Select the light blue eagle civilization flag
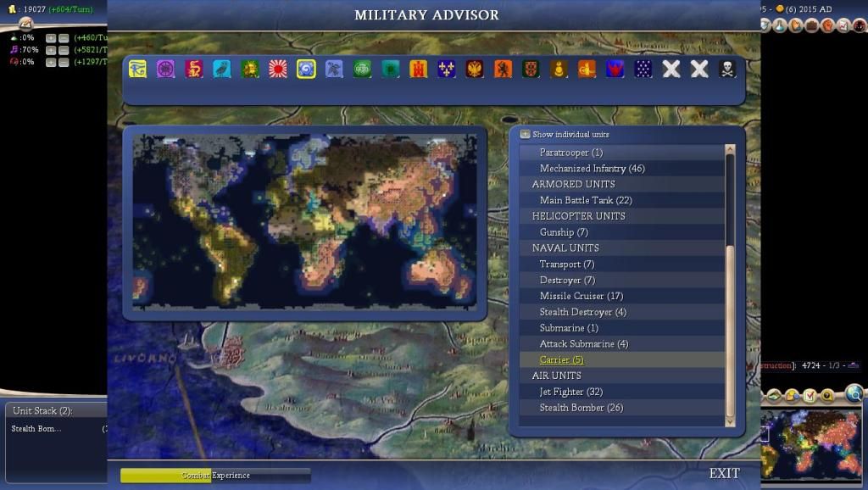The height and width of the screenshot is (490, 868). (x=334, y=70)
